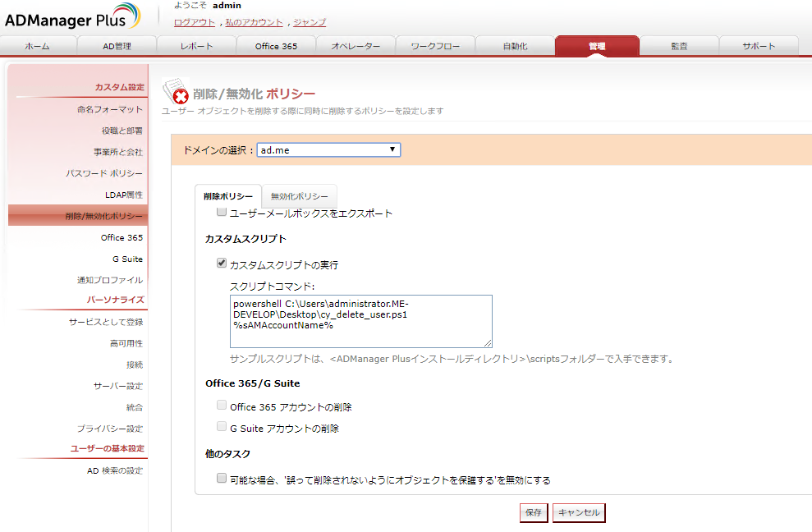Switch to the 削除ポリシー tab

pos(228,196)
